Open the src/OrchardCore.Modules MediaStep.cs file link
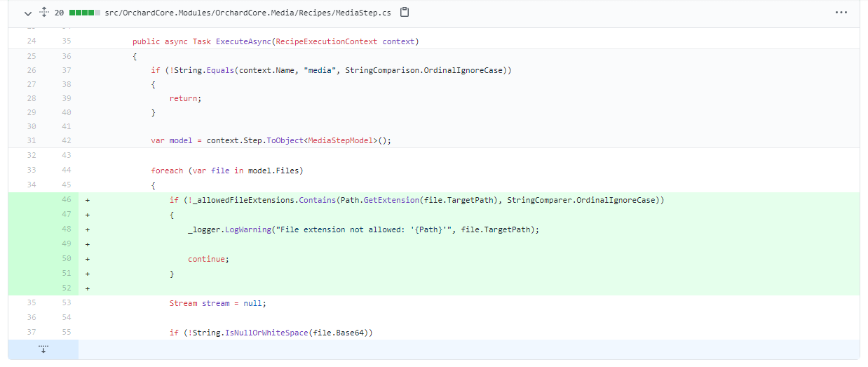This screenshot has width=868, height=367. pyautogui.click(x=250, y=13)
